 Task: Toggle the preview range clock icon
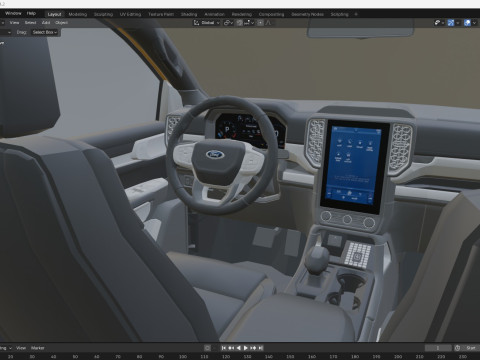click(x=457, y=348)
